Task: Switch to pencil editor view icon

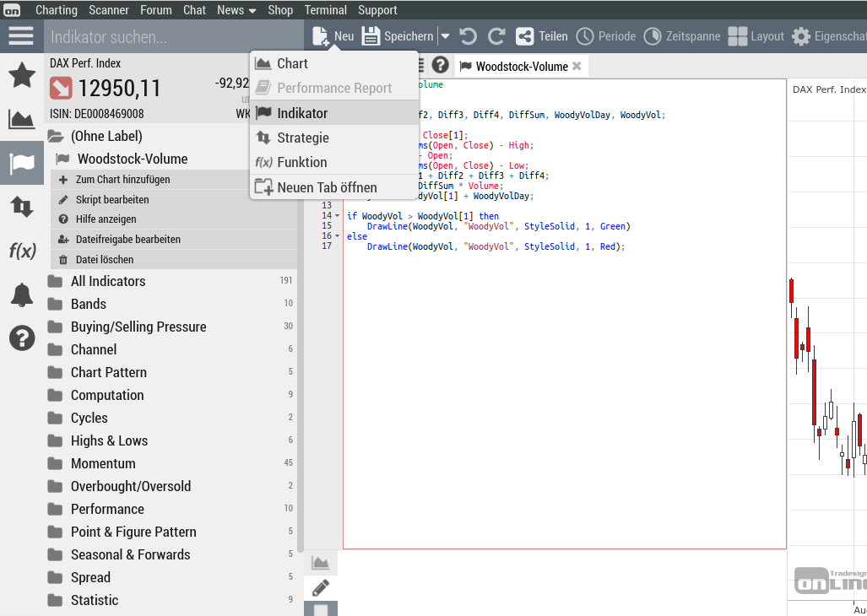Action: [321, 587]
